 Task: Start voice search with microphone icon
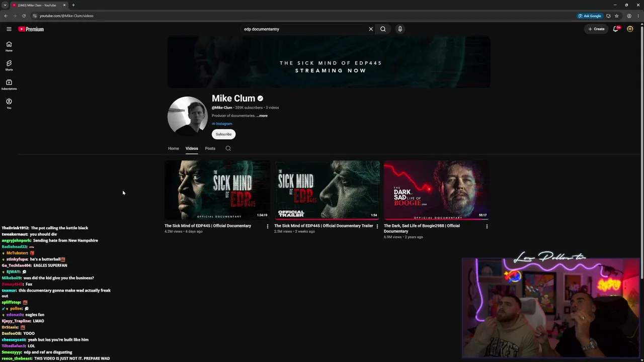coord(400,29)
